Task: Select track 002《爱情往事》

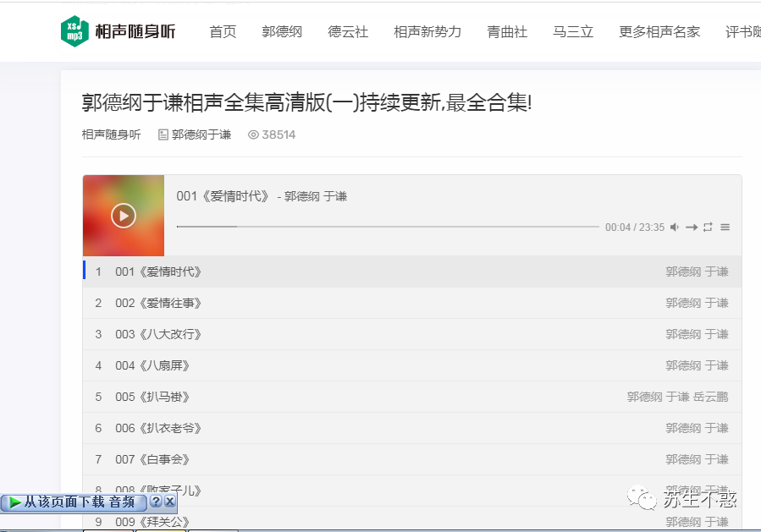Action: [x=412, y=303]
